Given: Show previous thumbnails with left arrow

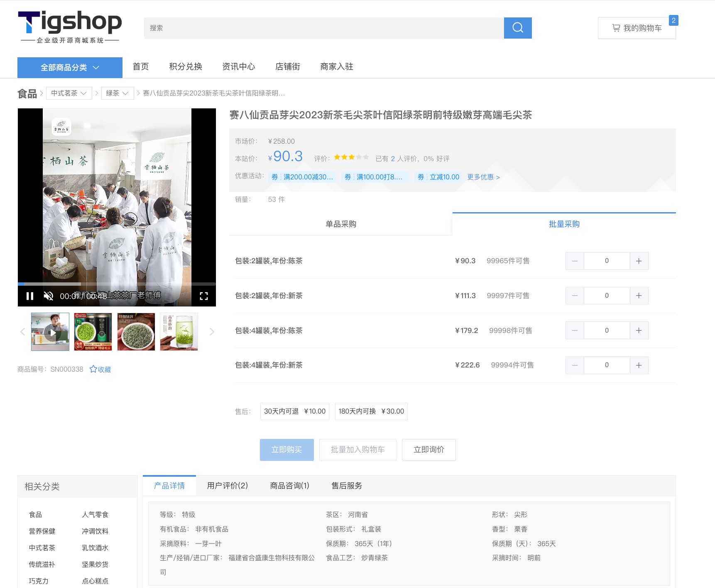Looking at the screenshot, I should click(x=23, y=332).
